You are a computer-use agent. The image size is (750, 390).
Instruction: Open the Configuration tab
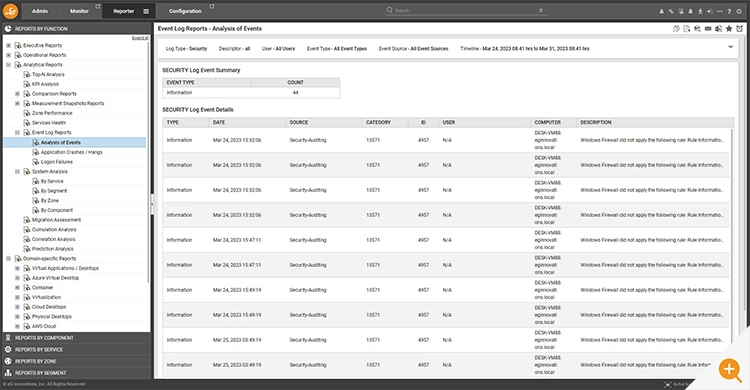tap(186, 11)
